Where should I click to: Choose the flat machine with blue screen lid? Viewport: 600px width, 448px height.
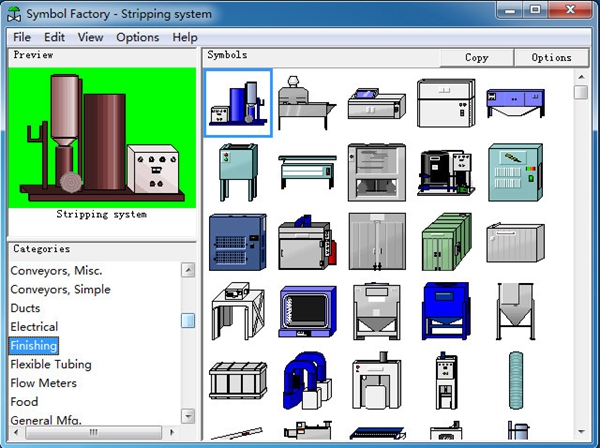pyautogui.click(x=377, y=103)
